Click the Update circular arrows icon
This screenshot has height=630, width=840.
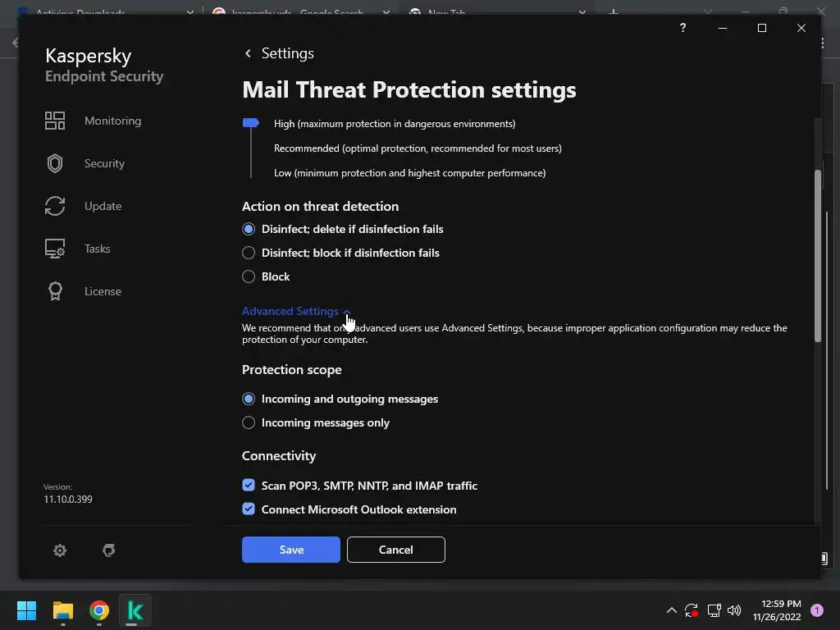tap(55, 206)
